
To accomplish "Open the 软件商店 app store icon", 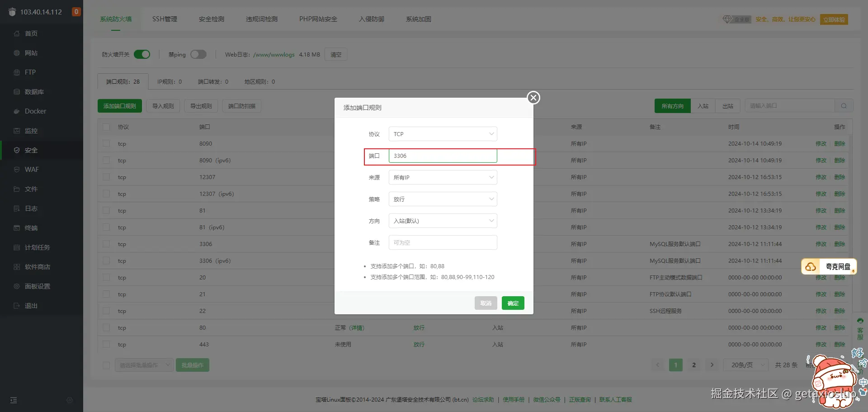I will (x=17, y=267).
